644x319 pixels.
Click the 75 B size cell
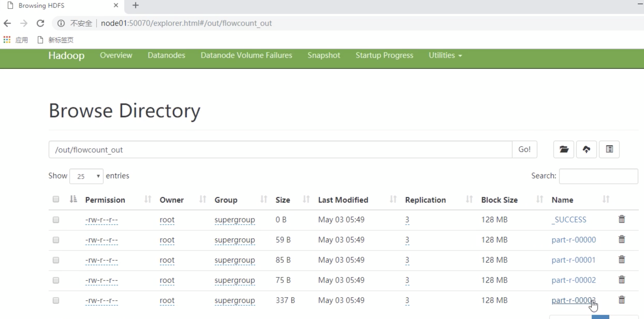pyautogui.click(x=283, y=280)
